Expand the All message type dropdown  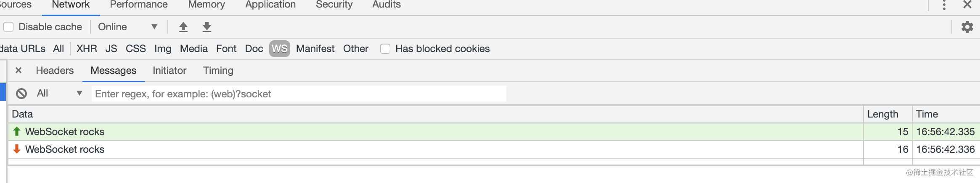59,93
